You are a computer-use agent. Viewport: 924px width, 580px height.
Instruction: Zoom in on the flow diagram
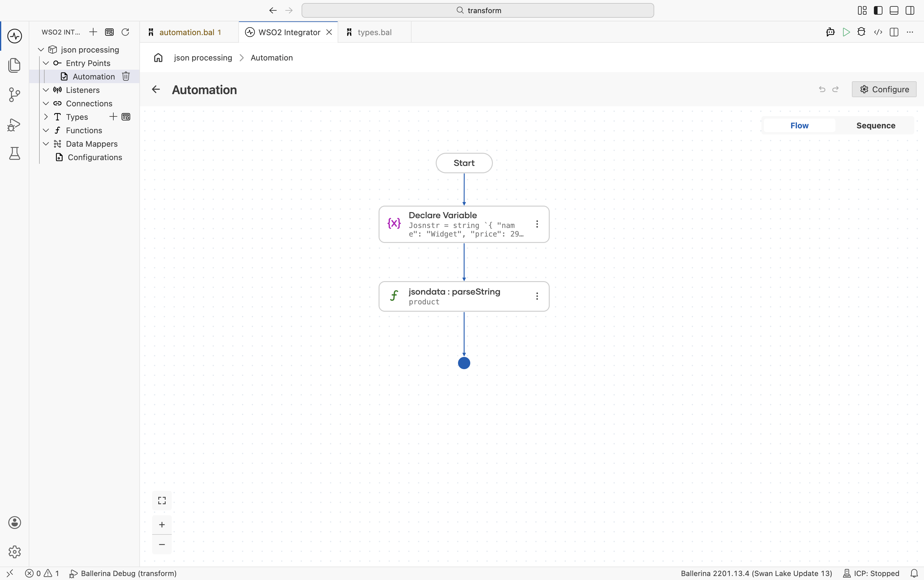click(x=162, y=525)
